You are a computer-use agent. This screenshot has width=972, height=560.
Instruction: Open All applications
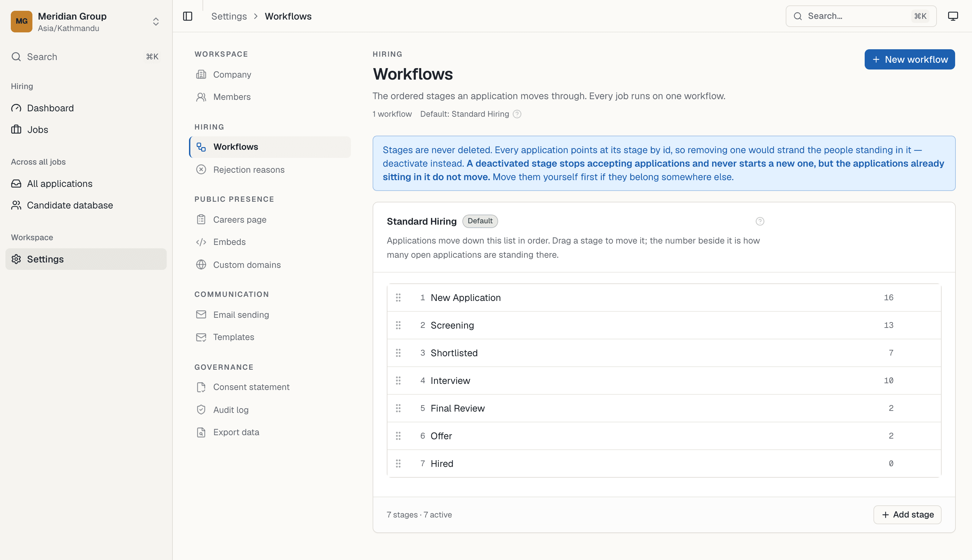coord(86,184)
